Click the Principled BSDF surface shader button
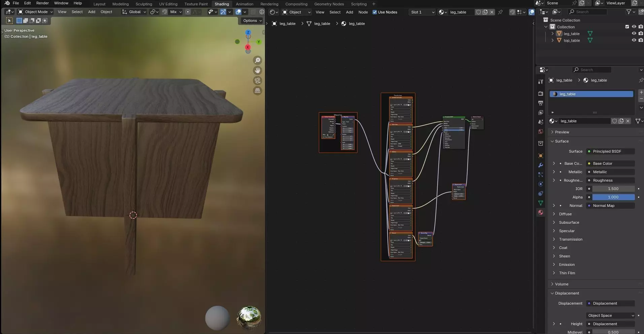This screenshot has height=334, width=644. pos(610,151)
